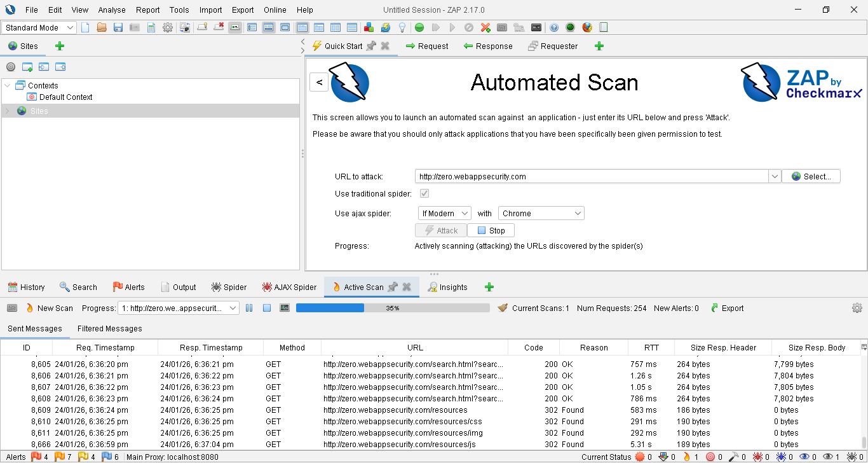Click the red X custom breakpoint icon

[x=485, y=27]
